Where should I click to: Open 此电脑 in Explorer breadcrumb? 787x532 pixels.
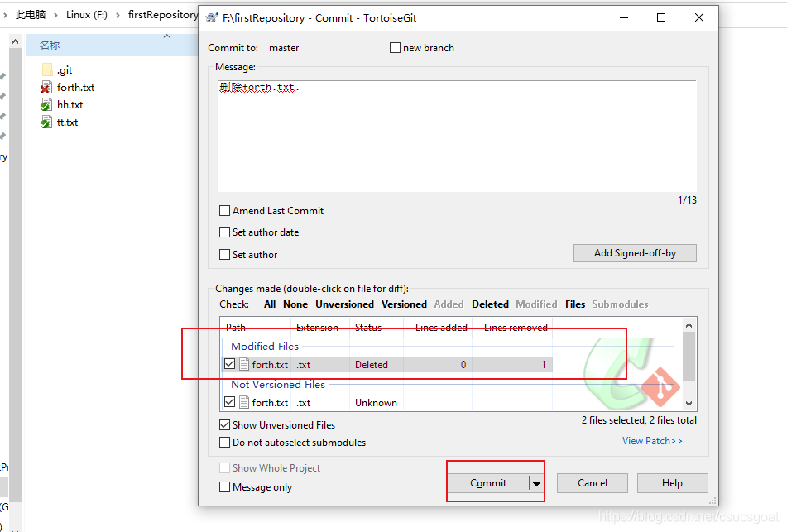[31, 15]
